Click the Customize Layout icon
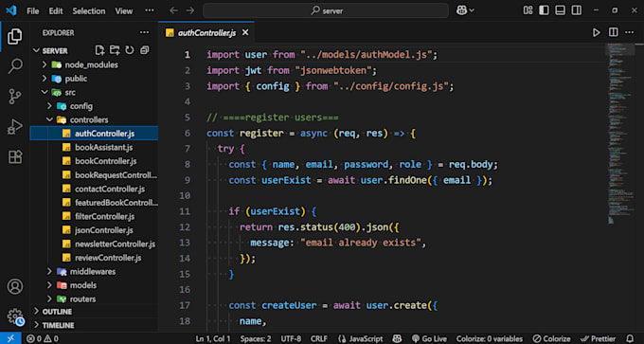Viewport: 644px width, 344px height. click(x=528, y=10)
